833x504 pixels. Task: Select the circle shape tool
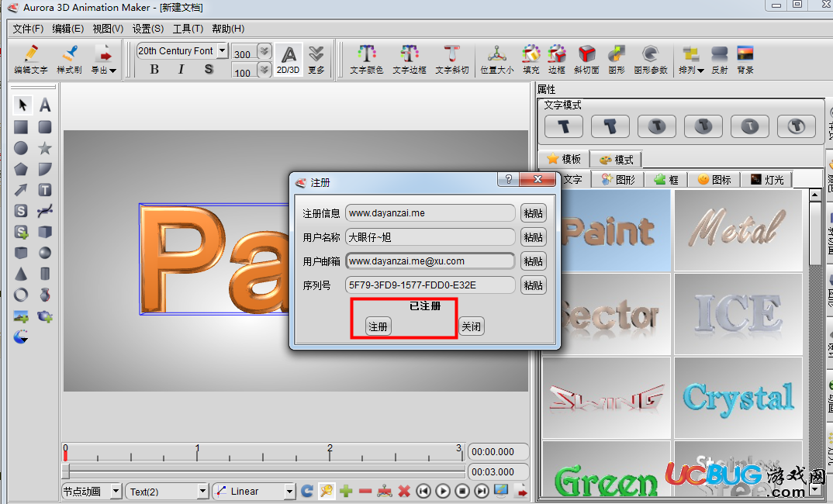[x=21, y=148]
